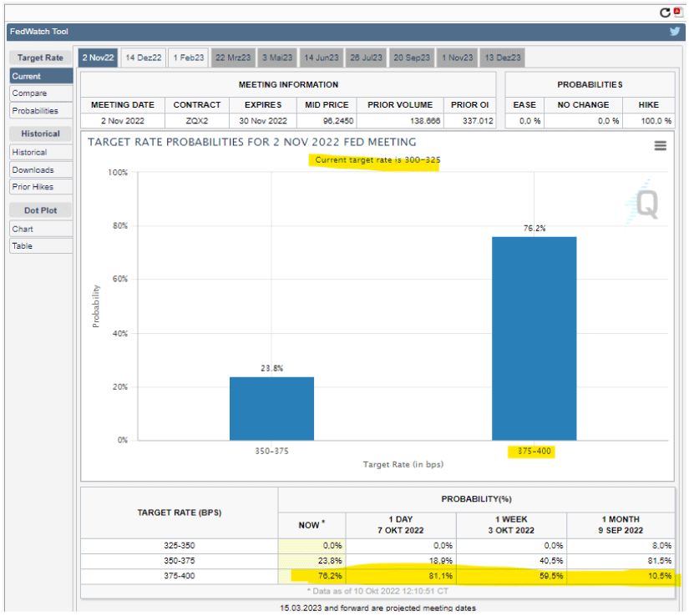Click the refresh icon at top right

pyautogui.click(x=665, y=13)
